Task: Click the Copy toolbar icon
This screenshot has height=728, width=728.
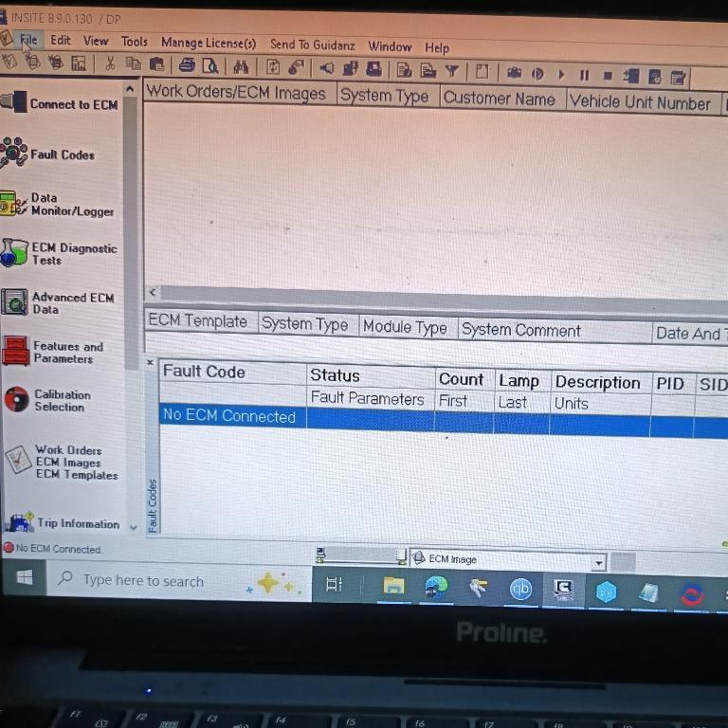Action: tap(134, 64)
